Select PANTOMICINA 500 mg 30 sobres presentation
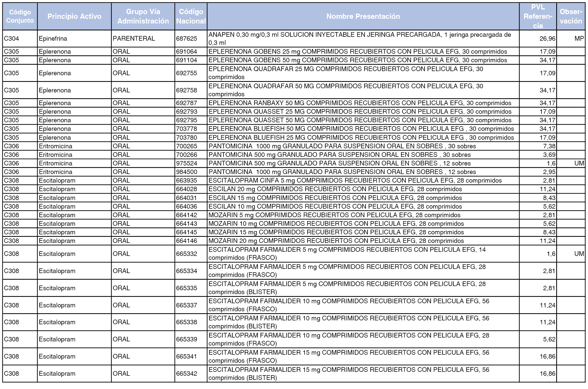Screen dimensions: 588x389 pyautogui.click(x=363, y=155)
